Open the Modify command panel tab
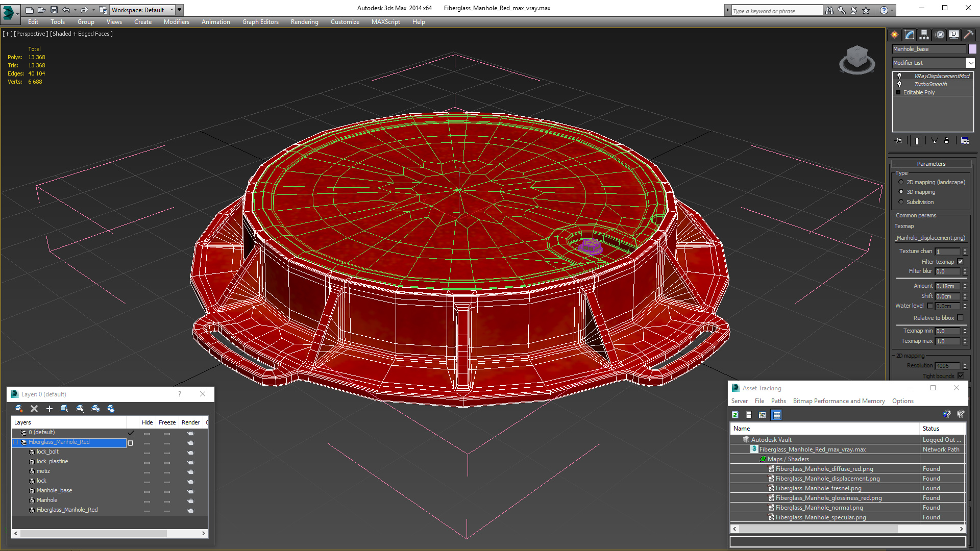 (910, 35)
